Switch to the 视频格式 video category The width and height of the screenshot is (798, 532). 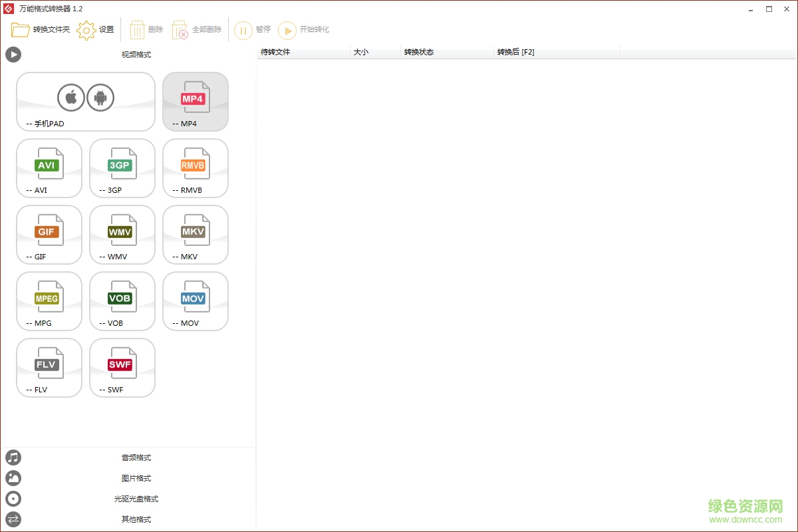click(x=136, y=55)
